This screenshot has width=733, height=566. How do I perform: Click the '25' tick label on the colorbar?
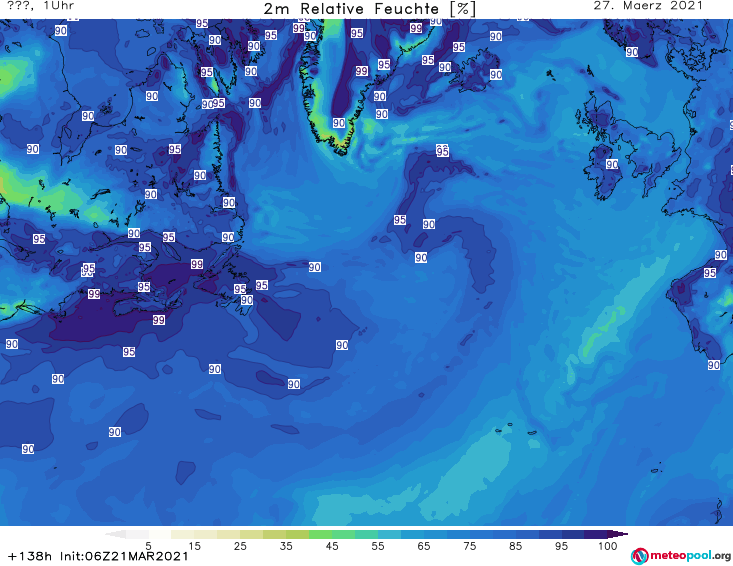[240, 546]
